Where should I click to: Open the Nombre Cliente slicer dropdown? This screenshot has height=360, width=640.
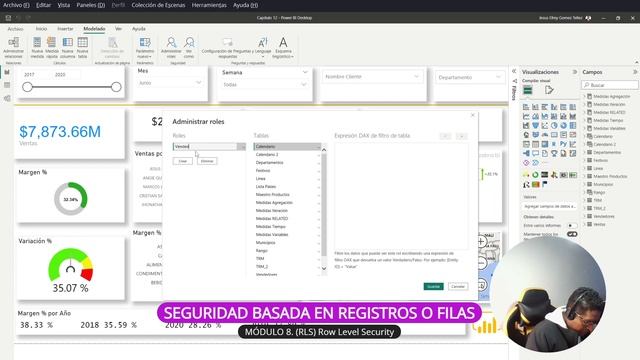416,76
